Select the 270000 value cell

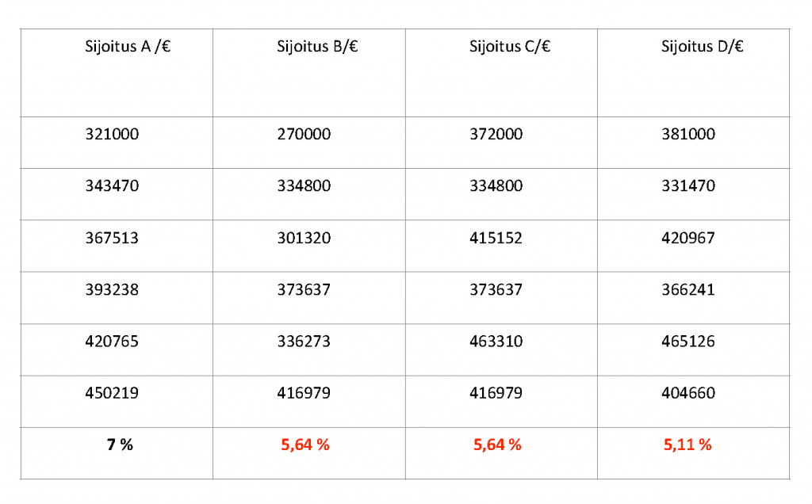[304, 135]
